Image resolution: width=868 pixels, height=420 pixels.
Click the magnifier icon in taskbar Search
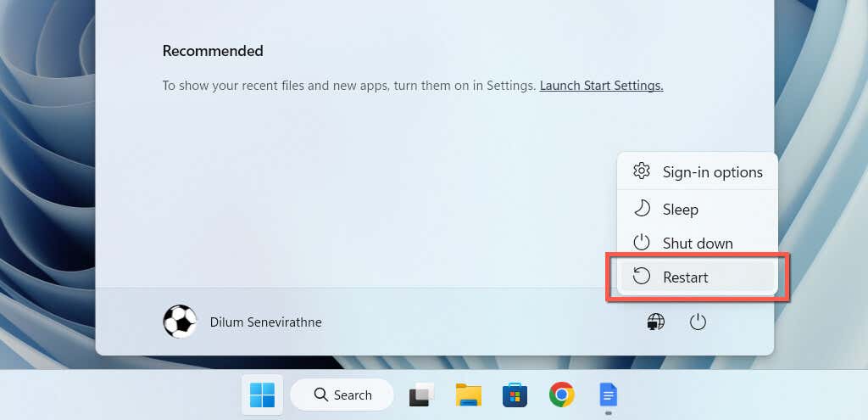point(320,395)
